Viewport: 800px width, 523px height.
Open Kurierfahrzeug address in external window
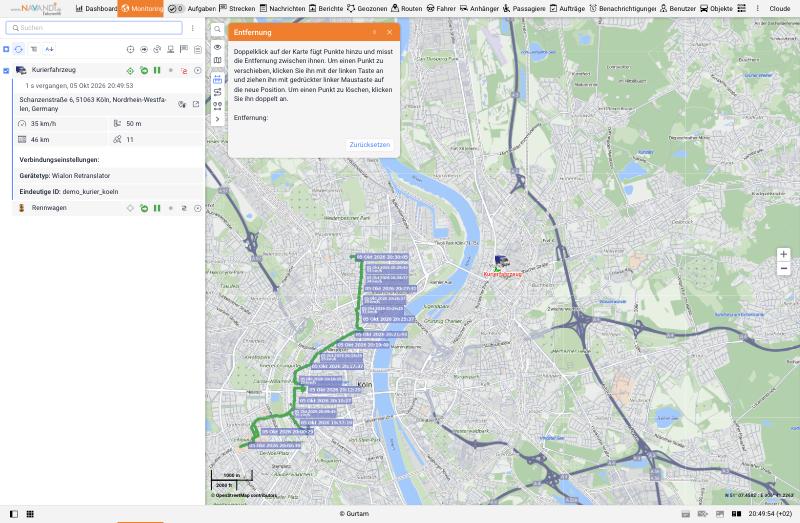[x=196, y=104]
